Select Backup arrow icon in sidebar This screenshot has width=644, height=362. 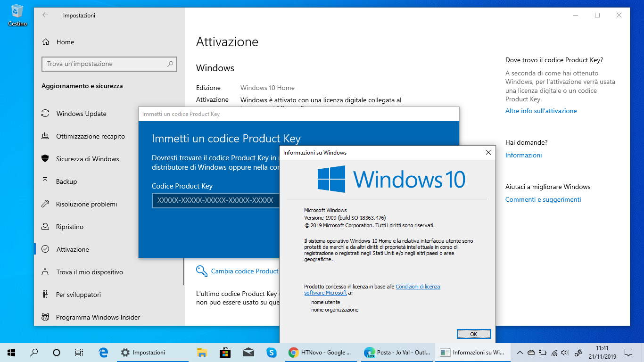point(45,181)
